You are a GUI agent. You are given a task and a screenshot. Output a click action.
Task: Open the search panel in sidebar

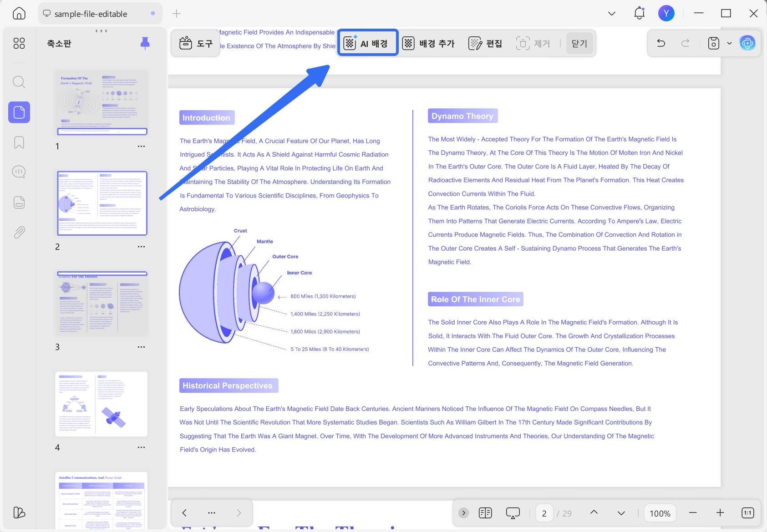(19, 82)
